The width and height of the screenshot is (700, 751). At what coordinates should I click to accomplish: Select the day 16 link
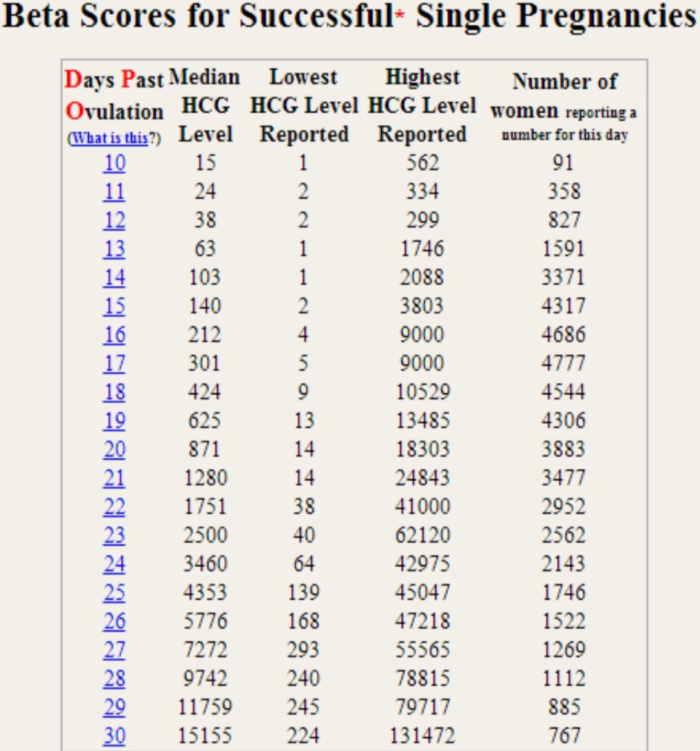(x=114, y=335)
